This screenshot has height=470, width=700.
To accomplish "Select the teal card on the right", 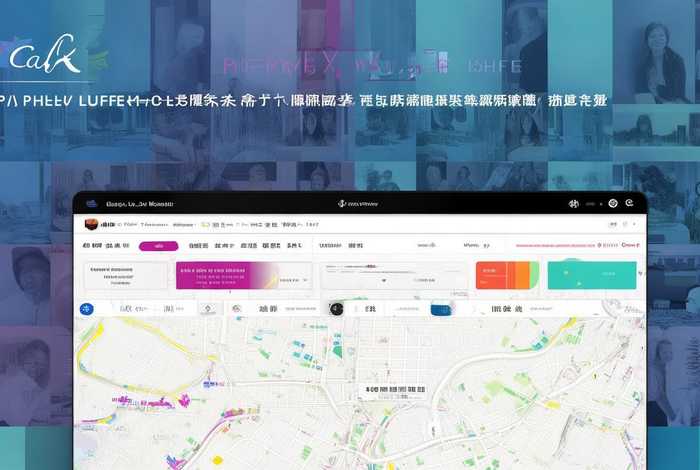I will point(592,275).
